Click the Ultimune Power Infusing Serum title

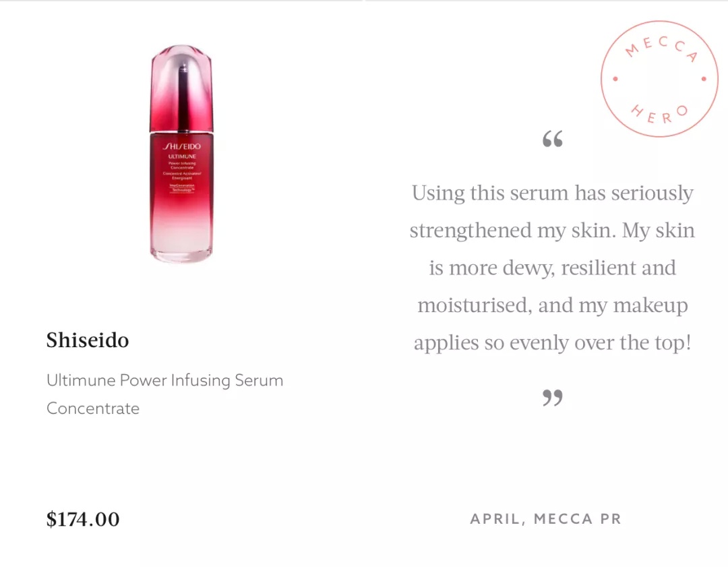165,394
